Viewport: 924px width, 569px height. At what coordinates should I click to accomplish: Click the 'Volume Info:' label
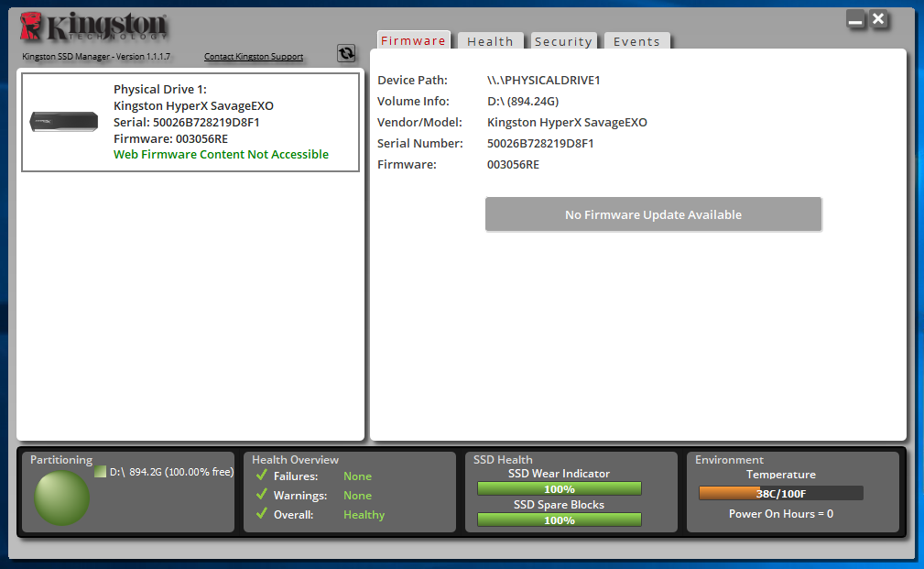pos(413,102)
